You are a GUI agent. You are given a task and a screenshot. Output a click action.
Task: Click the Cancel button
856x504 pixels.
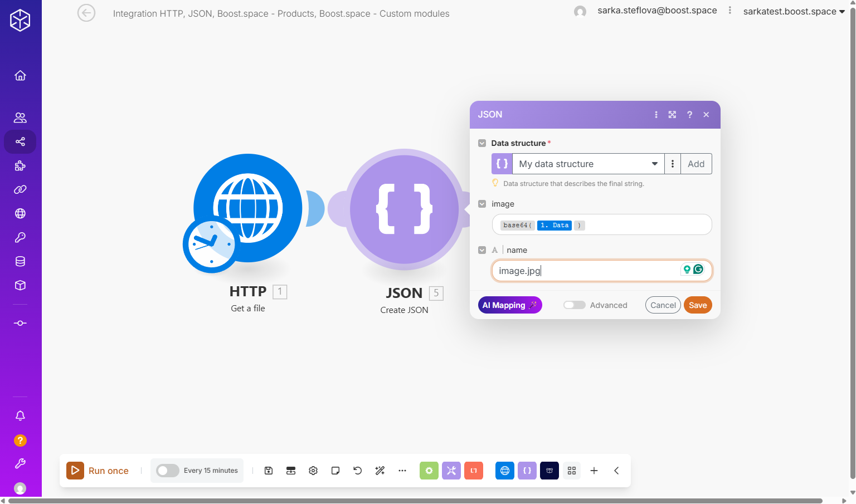tap(663, 305)
